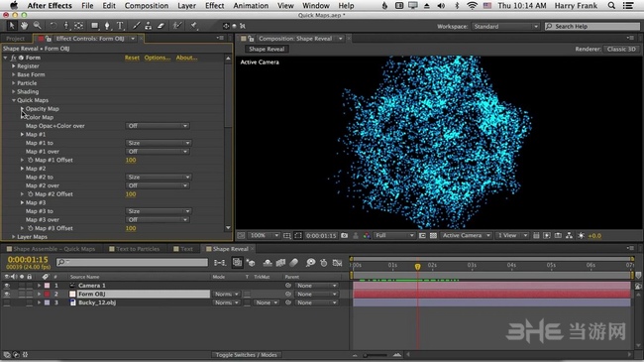
Task: Select the Eraser tool
Action: [x=161, y=26]
